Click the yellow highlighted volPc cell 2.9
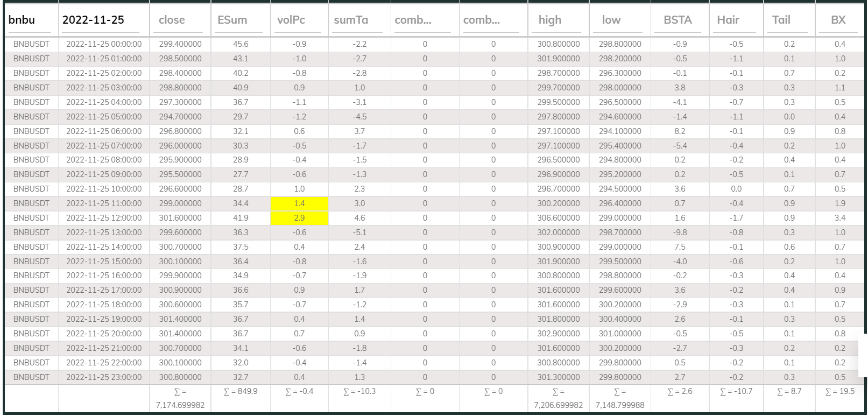868x416 pixels. pyautogui.click(x=299, y=218)
